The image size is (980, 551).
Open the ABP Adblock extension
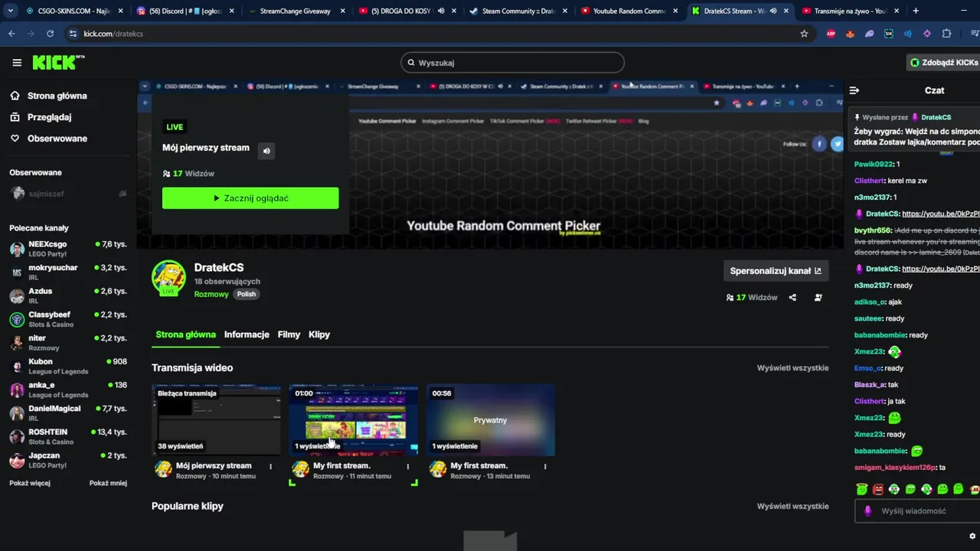(x=831, y=34)
